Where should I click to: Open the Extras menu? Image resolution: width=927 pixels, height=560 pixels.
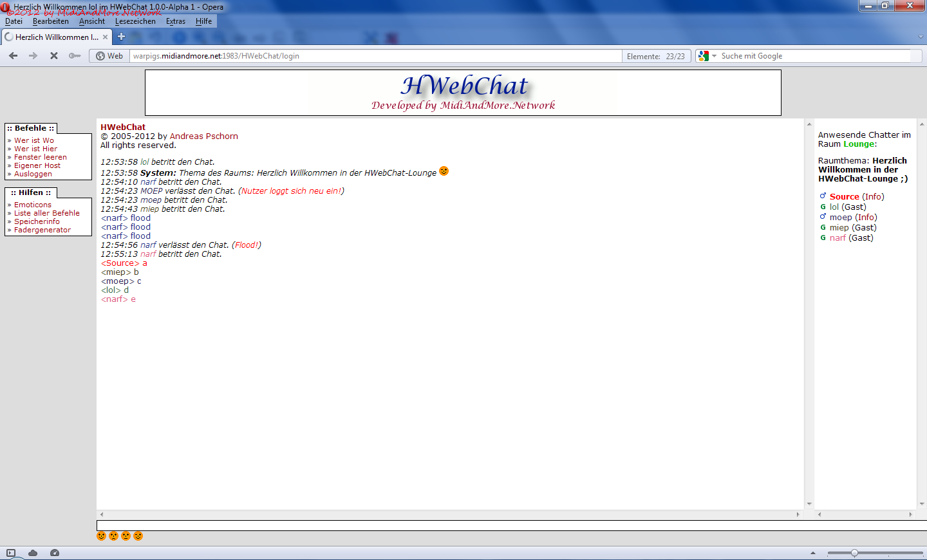(175, 21)
